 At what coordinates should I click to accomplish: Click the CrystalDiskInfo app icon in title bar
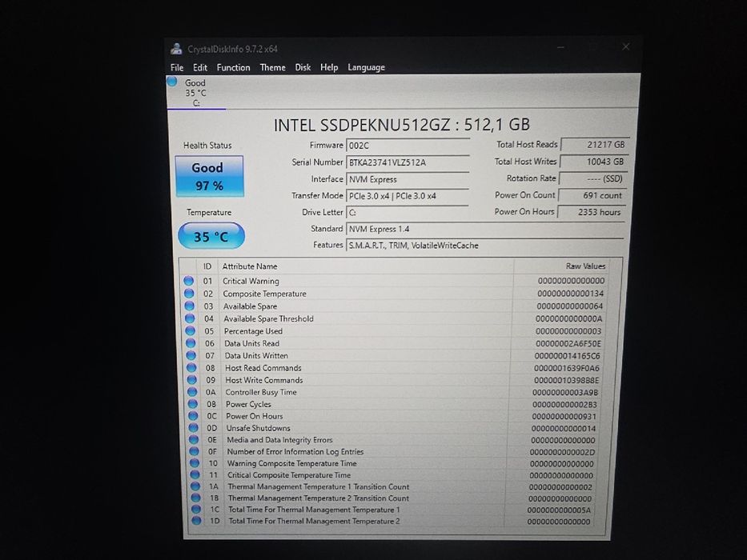coord(176,49)
